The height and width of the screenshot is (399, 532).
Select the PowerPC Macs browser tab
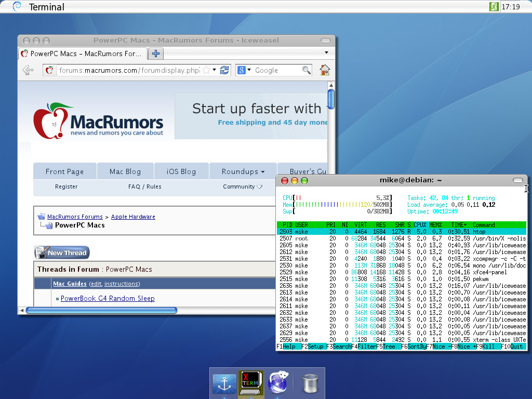coord(83,54)
